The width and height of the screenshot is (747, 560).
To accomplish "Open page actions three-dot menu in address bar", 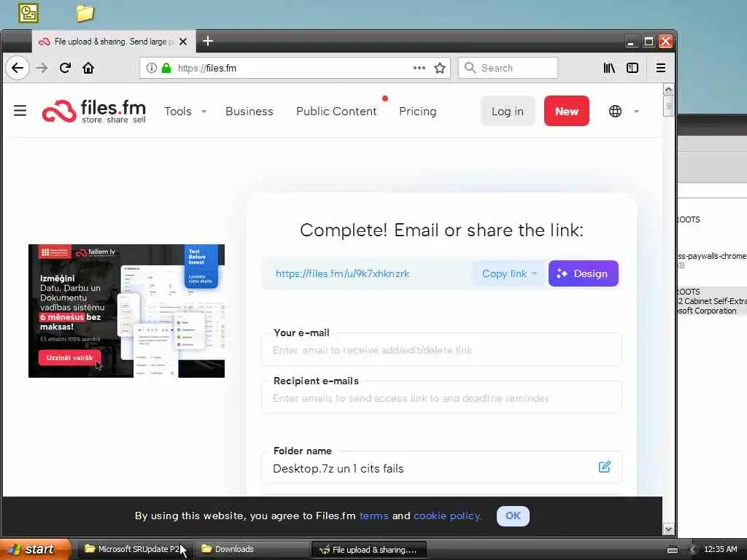I will (x=419, y=68).
